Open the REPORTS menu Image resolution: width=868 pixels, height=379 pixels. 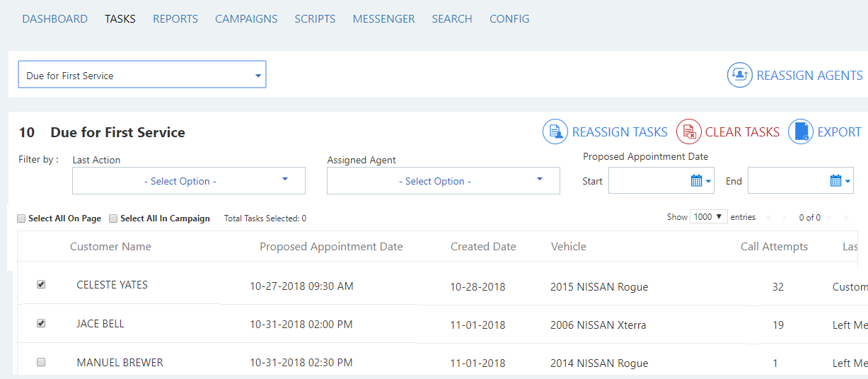coord(175,19)
